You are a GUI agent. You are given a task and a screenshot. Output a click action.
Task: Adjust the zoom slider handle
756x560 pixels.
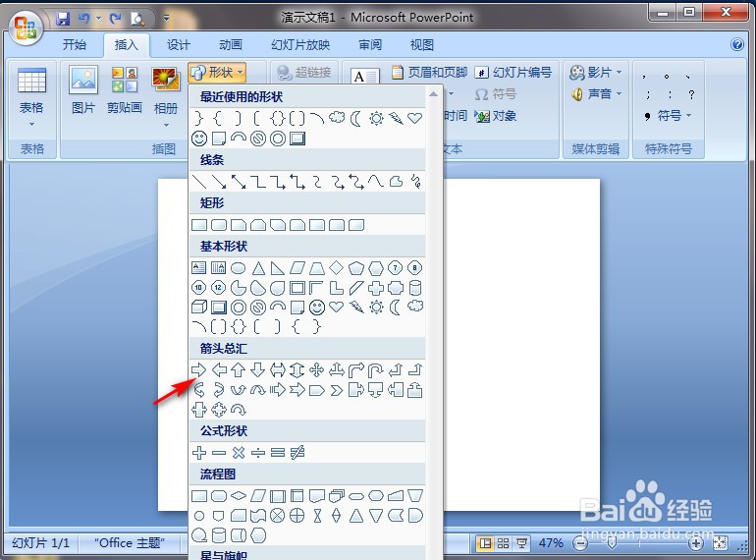(612, 543)
